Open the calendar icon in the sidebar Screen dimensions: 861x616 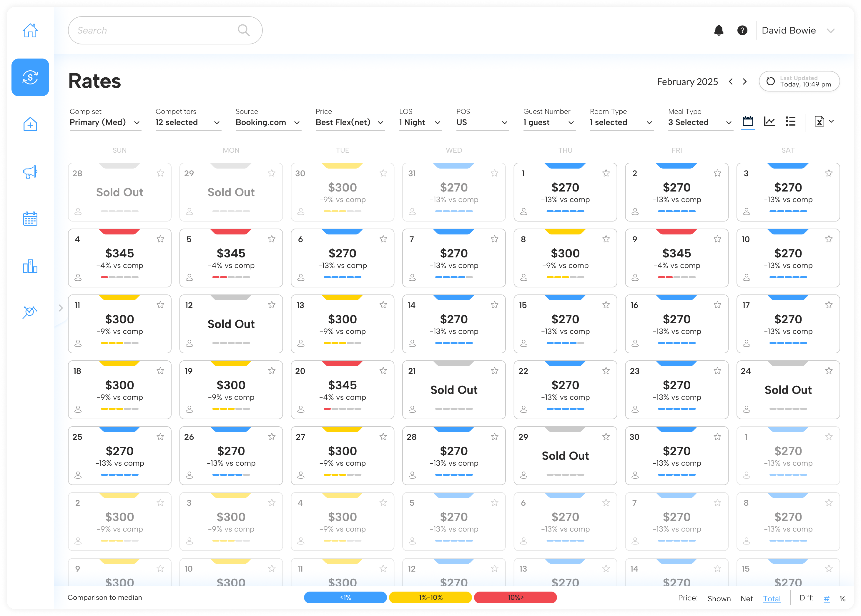tap(30, 219)
